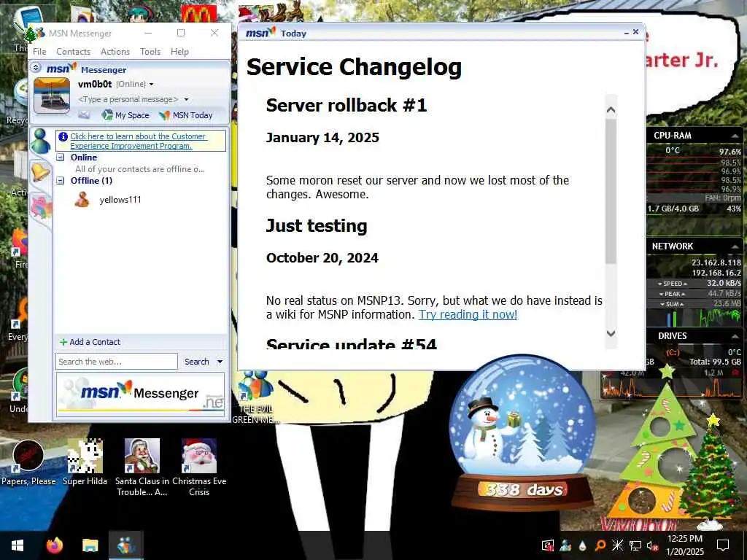Open Super Hilda desktop shortcut

click(85, 463)
